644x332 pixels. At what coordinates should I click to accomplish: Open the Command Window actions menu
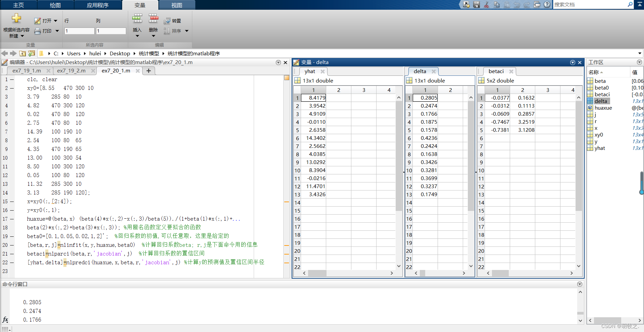point(580,284)
